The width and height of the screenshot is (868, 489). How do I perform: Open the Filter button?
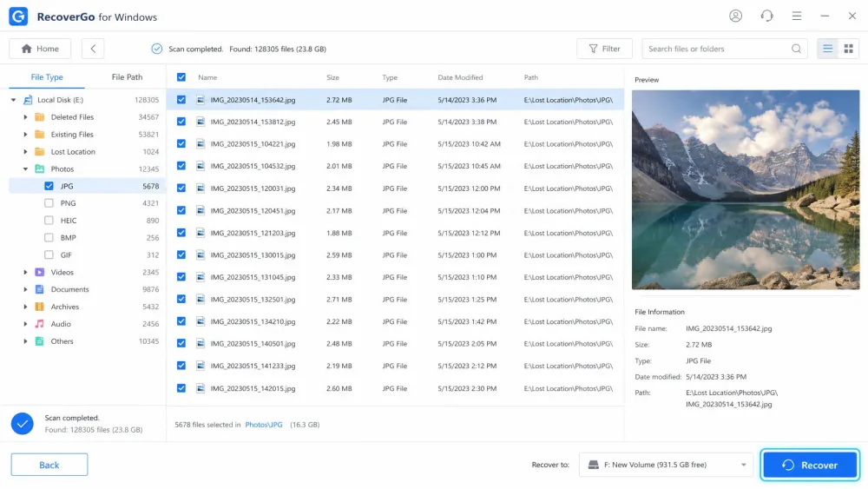[x=604, y=49]
